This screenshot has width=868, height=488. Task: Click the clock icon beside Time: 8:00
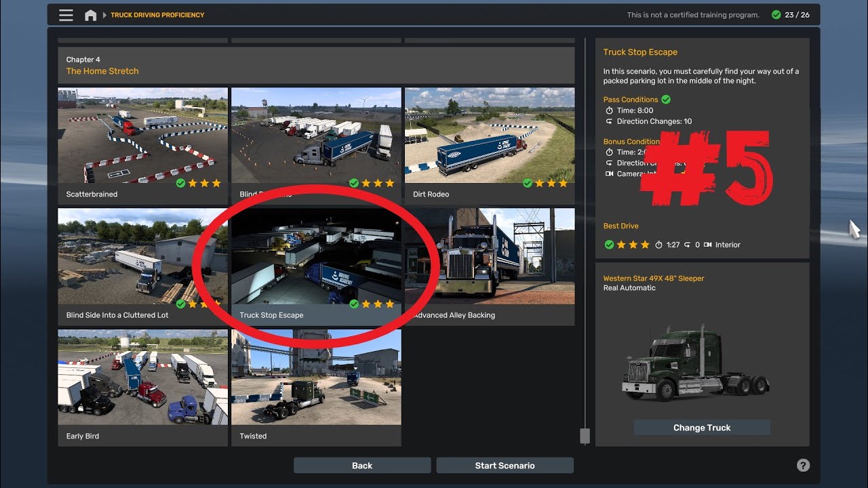click(609, 110)
